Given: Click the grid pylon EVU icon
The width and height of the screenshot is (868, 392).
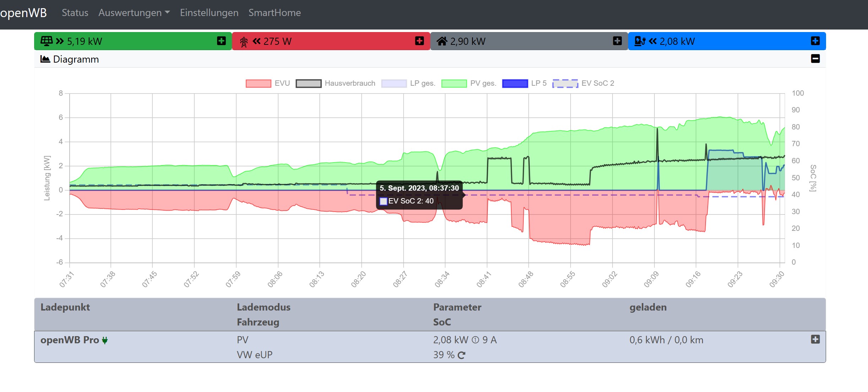Looking at the screenshot, I should 244,42.
